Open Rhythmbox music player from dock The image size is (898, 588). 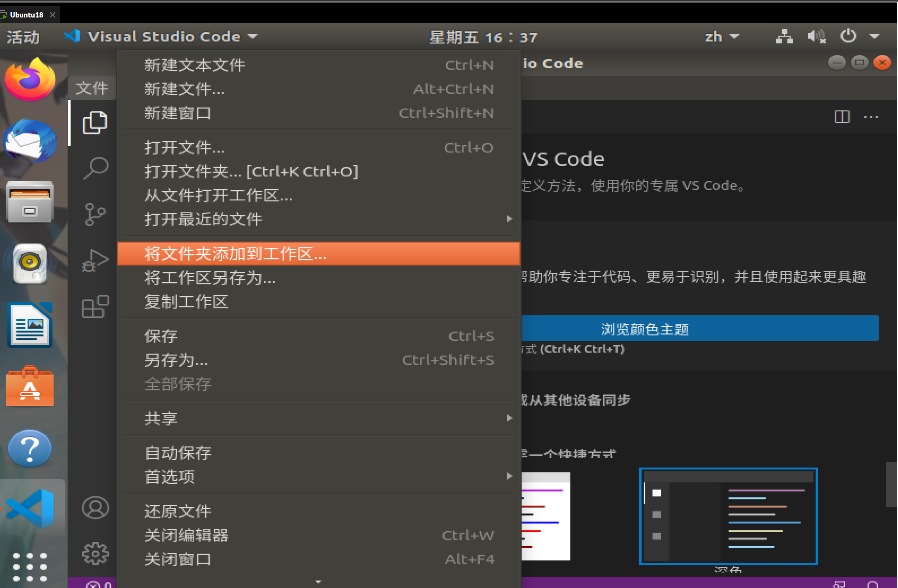(x=30, y=263)
